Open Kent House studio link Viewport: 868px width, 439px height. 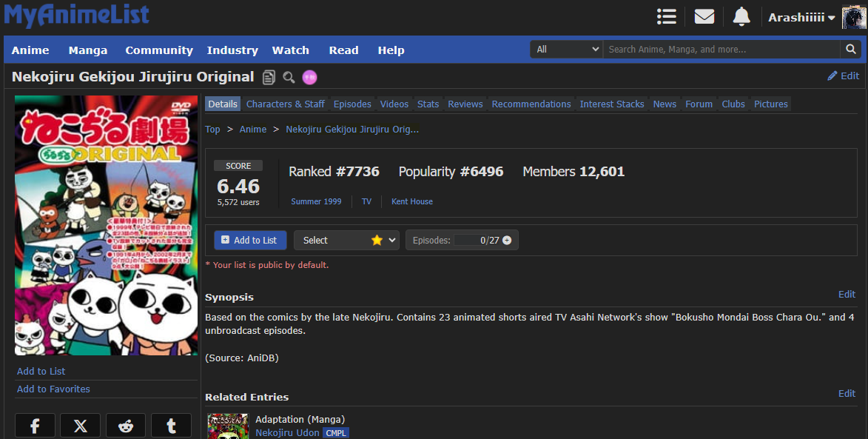point(412,201)
